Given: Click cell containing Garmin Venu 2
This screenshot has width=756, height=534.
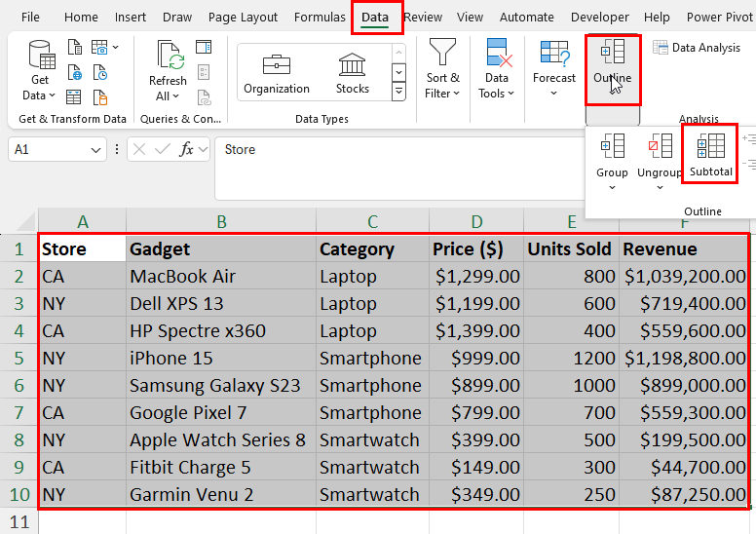Looking at the screenshot, I should (x=221, y=494).
